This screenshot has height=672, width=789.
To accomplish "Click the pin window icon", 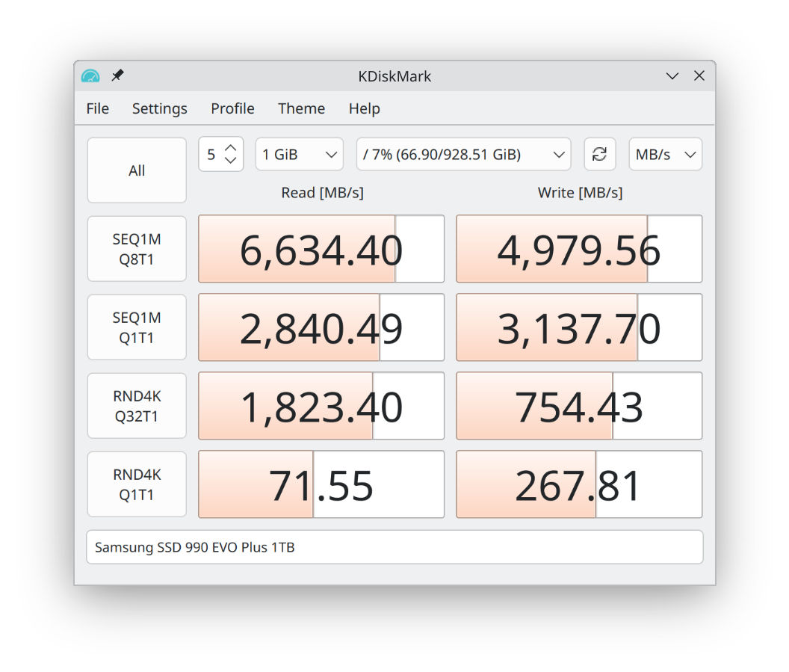I will [117, 75].
